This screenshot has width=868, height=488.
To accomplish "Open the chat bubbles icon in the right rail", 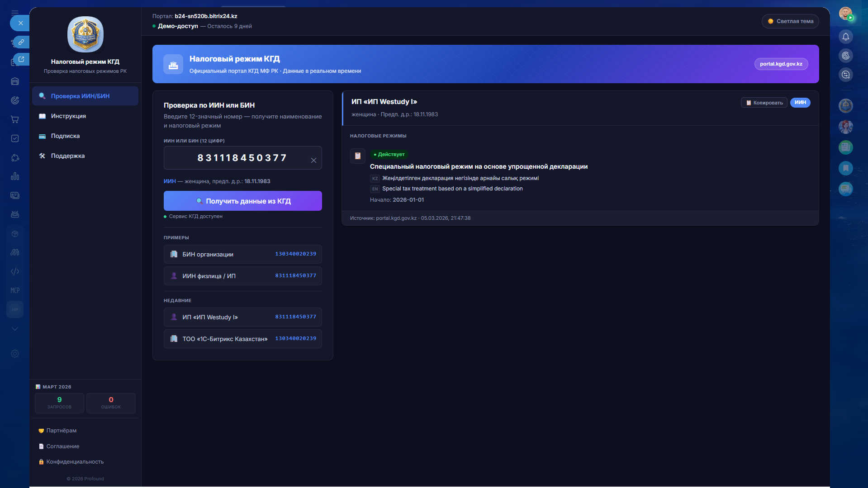I will click(x=846, y=189).
